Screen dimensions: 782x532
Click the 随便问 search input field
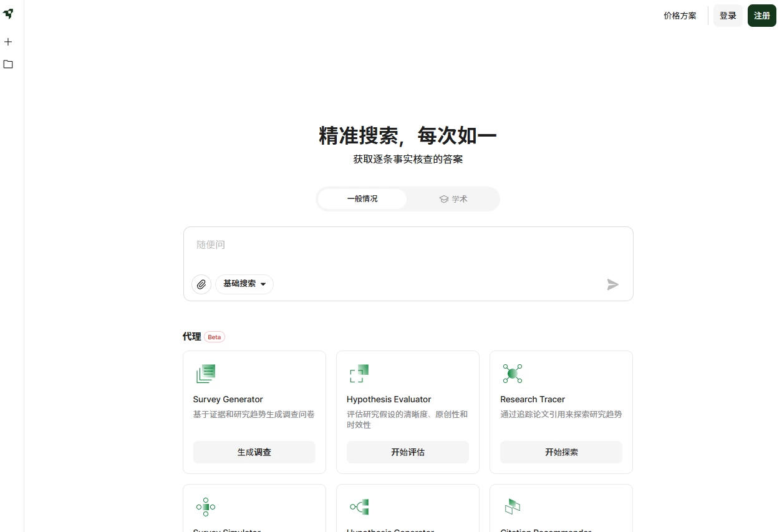[408, 245]
